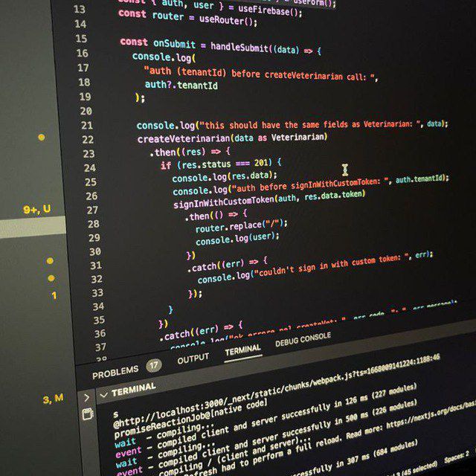Viewport: 476px width, 476px height.
Task: Switch to the OUTPUT tab
Action: point(193,358)
